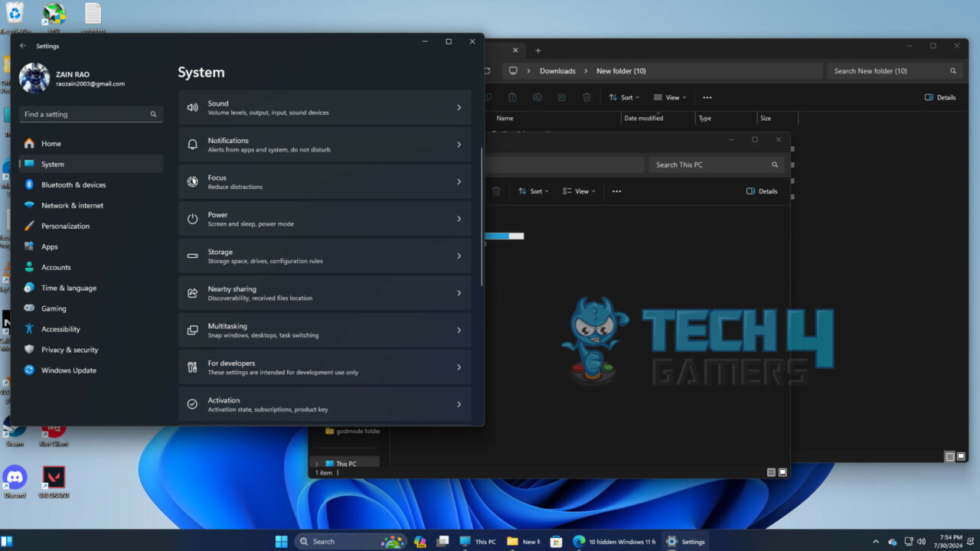Click the Share icon in the Explorer toolbar
The width and height of the screenshot is (980, 551).
[x=563, y=97]
